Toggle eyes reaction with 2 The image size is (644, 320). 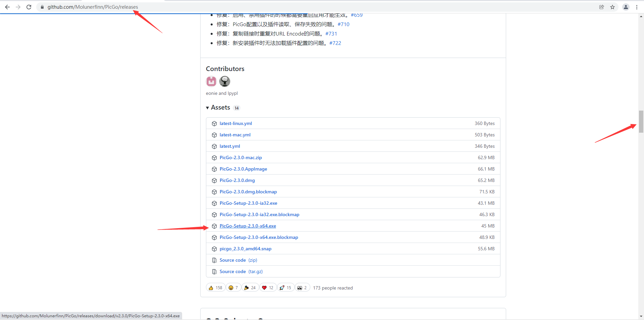point(302,288)
